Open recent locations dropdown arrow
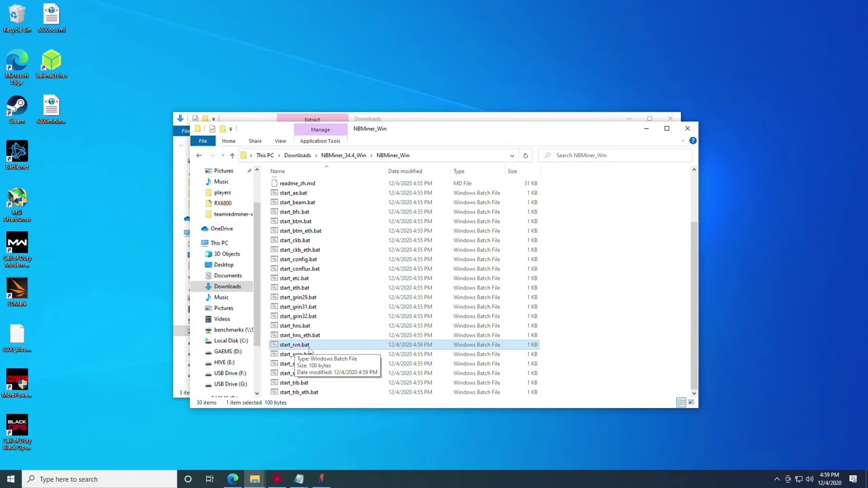This screenshot has height=488, width=868. [x=222, y=155]
